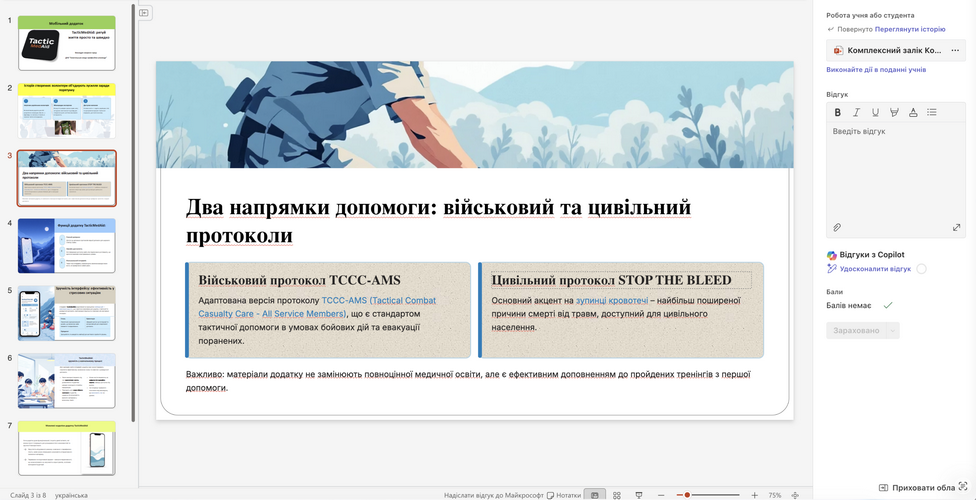The image size is (976, 500).
Task: Switch to slide sorter view
Action: (617, 495)
